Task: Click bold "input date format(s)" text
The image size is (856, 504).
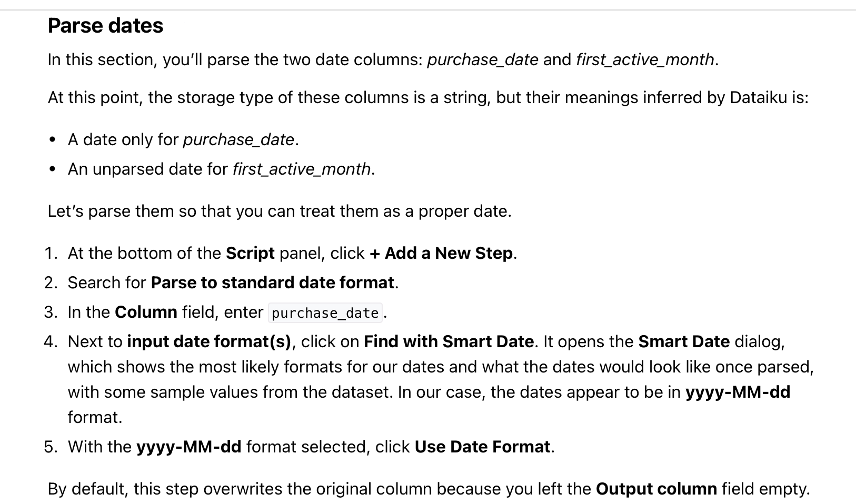Action: coord(209,341)
